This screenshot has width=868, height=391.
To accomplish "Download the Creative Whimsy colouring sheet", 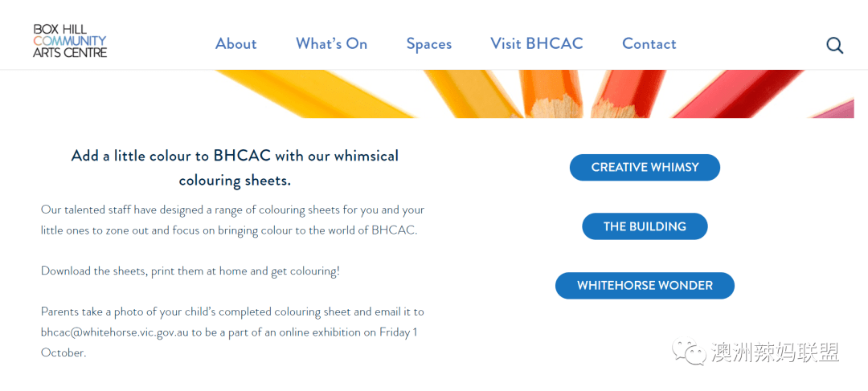I will click(x=645, y=167).
